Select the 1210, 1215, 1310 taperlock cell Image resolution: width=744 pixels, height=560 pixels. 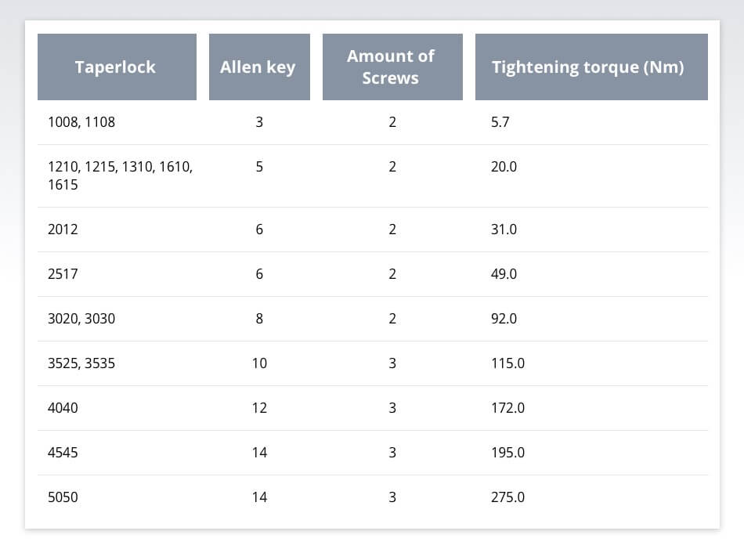pyautogui.click(x=120, y=175)
